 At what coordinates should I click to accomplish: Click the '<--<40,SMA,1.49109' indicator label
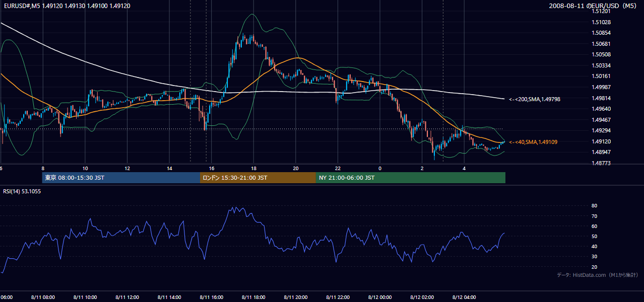click(533, 142)
